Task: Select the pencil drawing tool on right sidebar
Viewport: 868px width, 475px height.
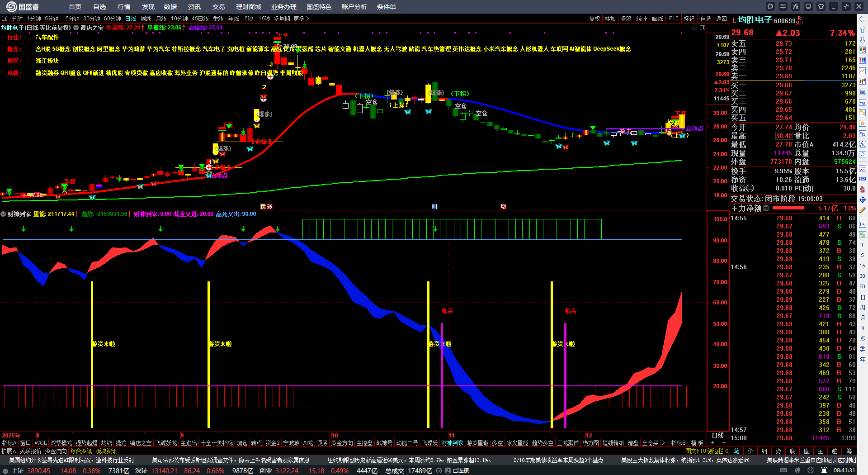Action: point(863,210)
